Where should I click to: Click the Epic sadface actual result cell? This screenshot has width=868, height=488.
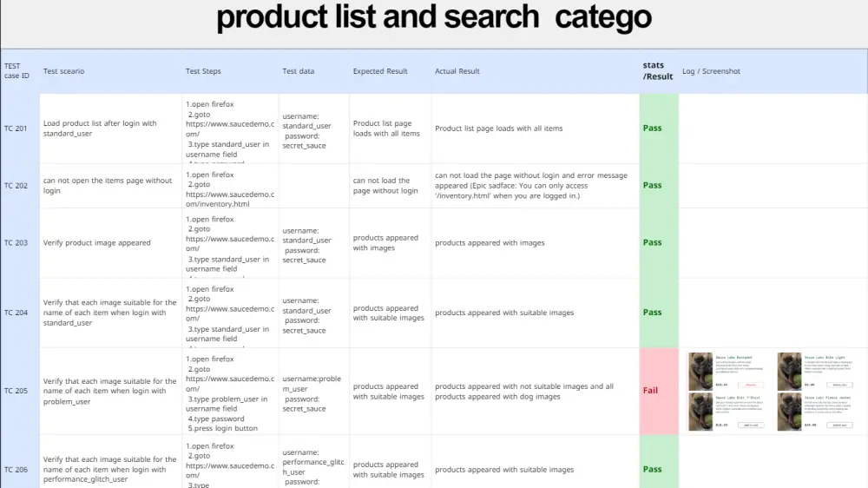532,186
